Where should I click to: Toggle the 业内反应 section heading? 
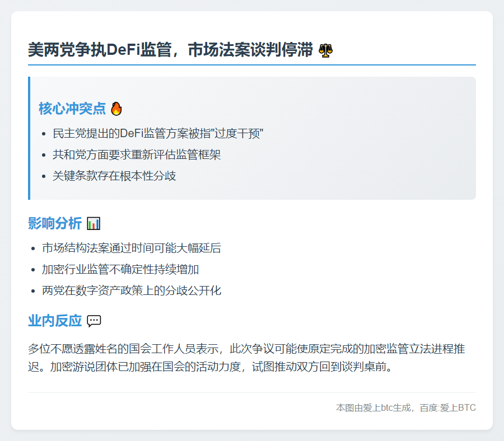click(x=54, y=321)
